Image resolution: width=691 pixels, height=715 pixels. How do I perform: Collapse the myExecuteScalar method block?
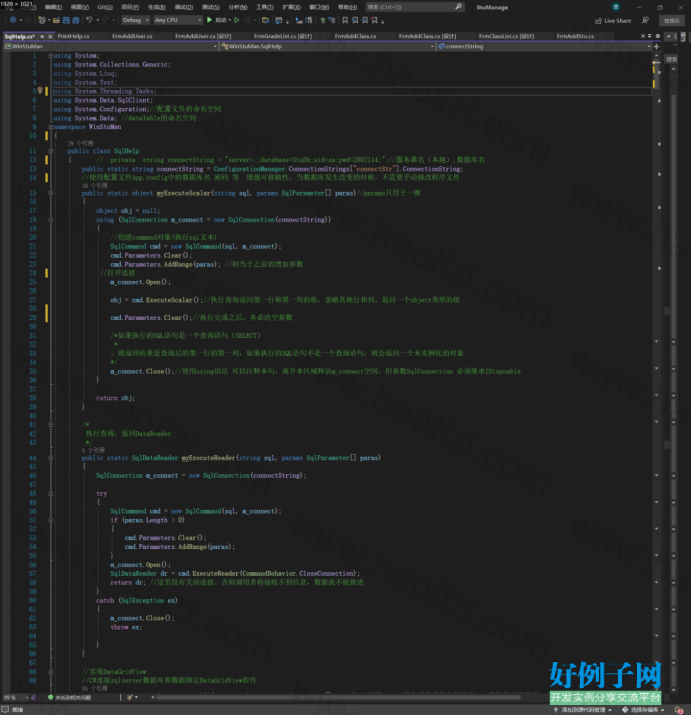51,193
